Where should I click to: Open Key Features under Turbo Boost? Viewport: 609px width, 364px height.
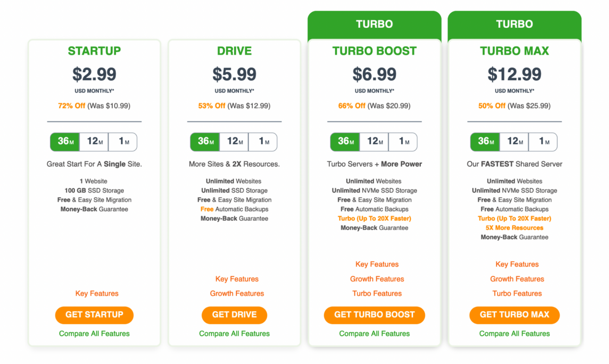point(377,264)
